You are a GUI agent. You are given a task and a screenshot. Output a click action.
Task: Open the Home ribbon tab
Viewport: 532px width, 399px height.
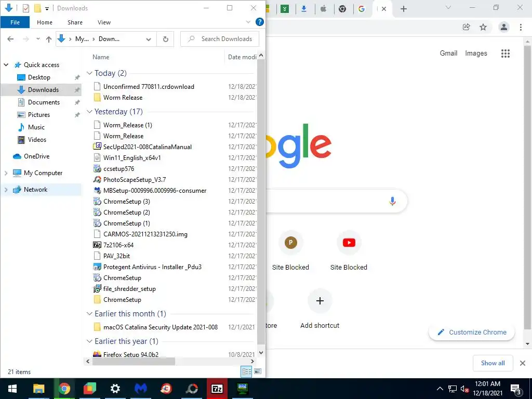[x=45, y=22]
